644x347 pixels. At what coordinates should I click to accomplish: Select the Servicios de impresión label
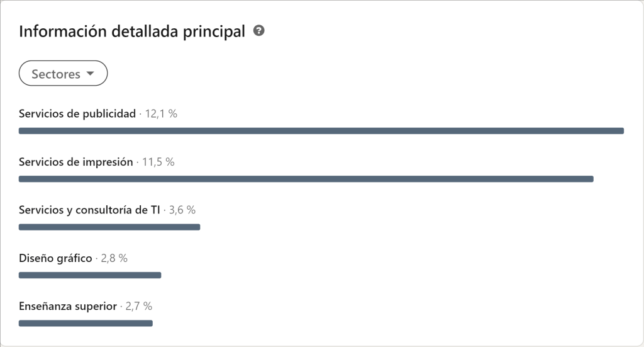coord(76,162)
